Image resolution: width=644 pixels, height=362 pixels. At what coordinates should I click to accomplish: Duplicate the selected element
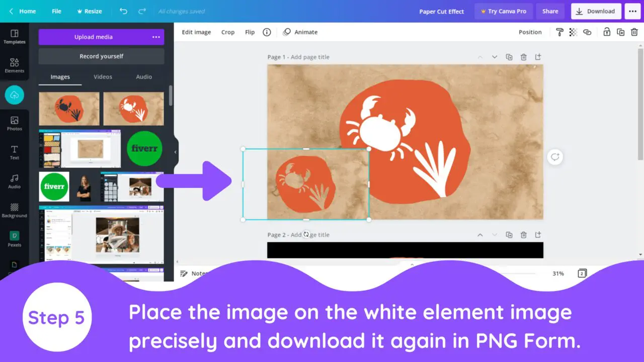(x=619, y=32)
